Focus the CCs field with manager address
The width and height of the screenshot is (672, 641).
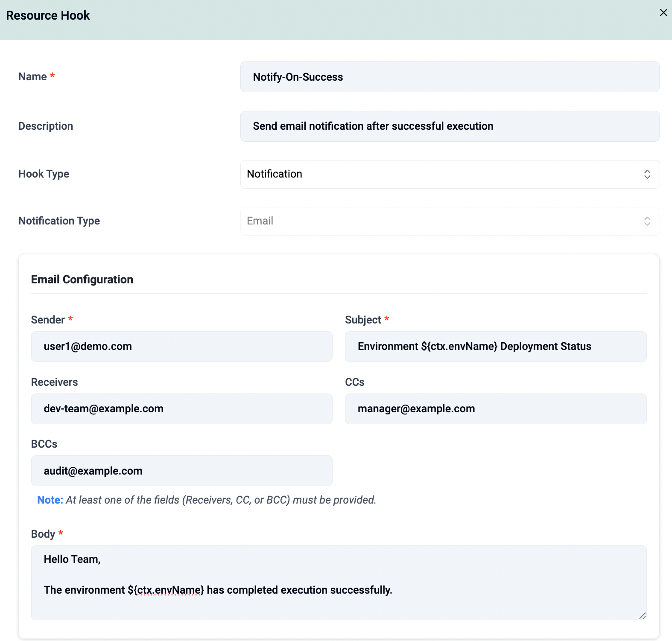pyautogui.click(x=495, y=409)
